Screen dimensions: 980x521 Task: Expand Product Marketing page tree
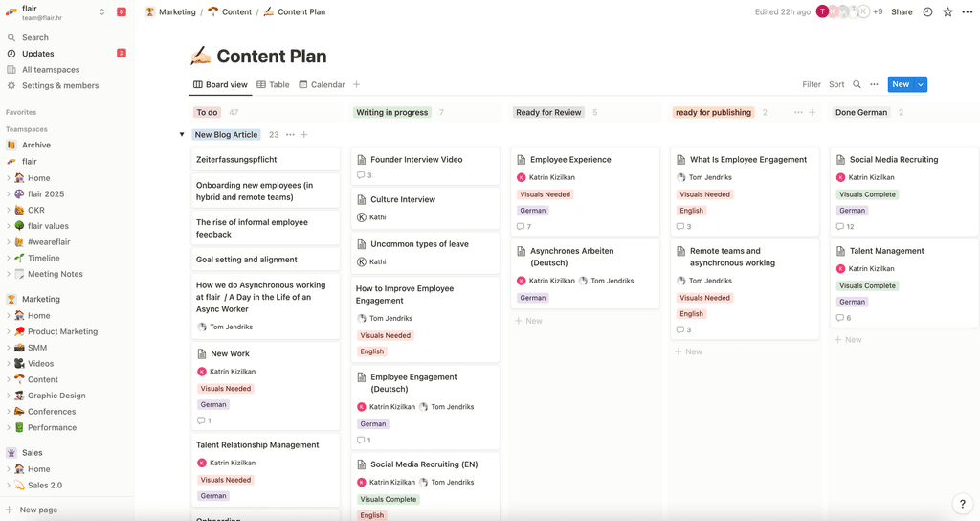click(8, 331)
